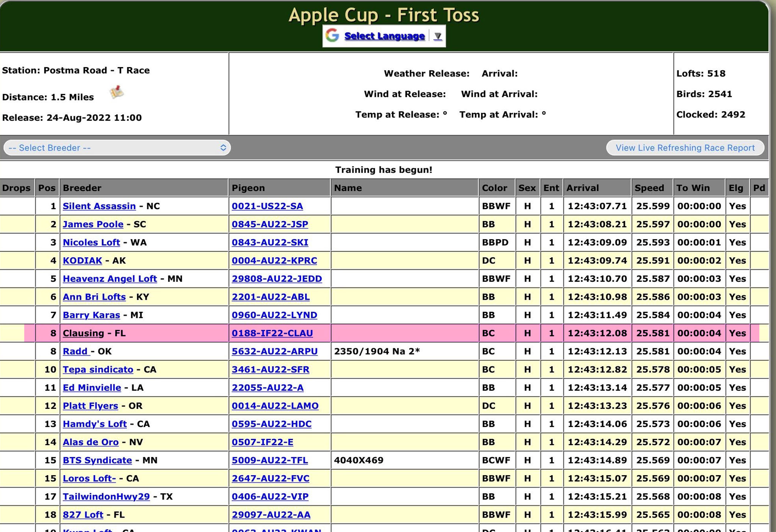Open pigeon 2647-AU22-FVC details

click(x=271, y=479)
